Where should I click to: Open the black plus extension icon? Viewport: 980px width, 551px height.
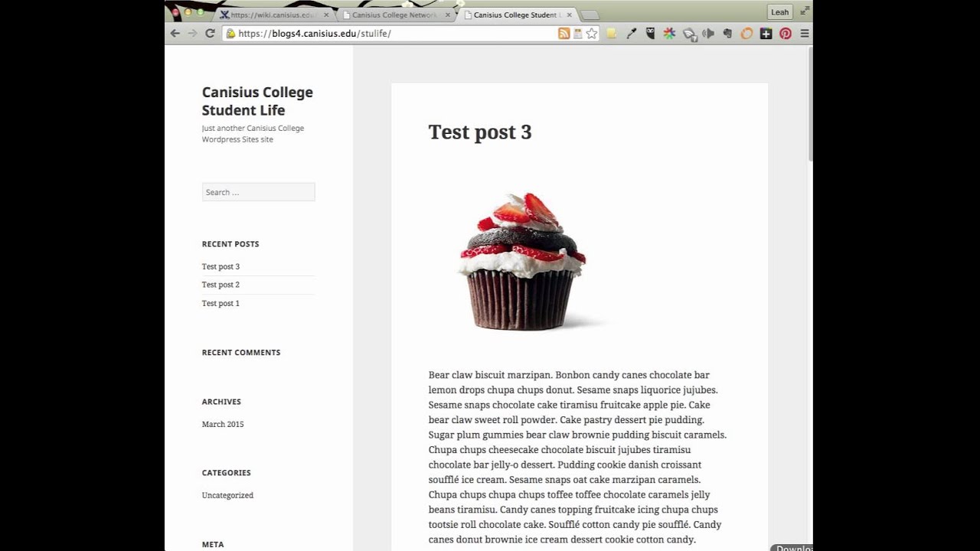coord(766,34)
